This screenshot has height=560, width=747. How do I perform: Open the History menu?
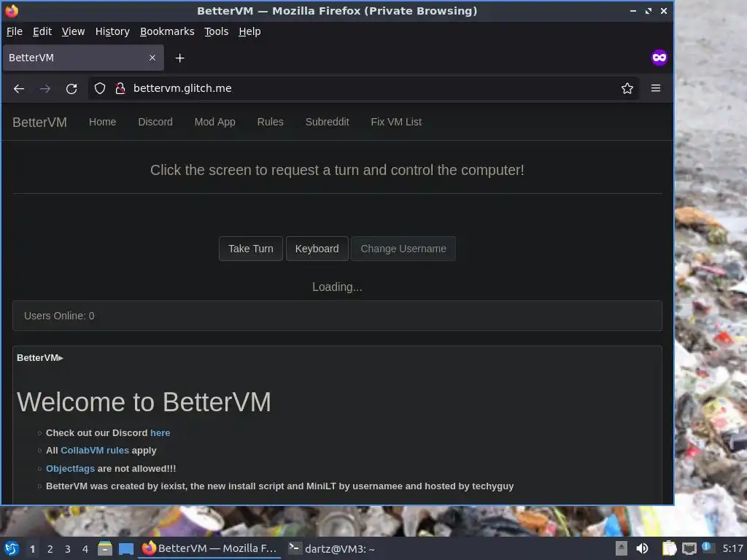[x=112, y=31]
